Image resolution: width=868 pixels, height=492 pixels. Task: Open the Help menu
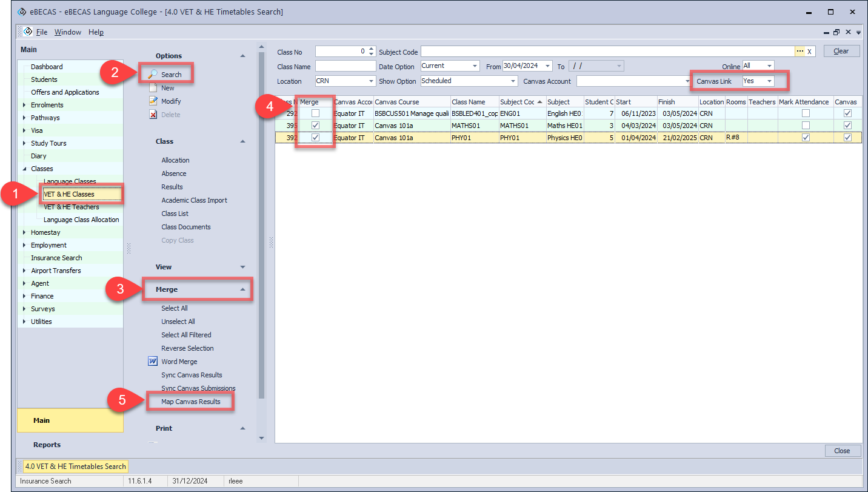click(96, 32)
